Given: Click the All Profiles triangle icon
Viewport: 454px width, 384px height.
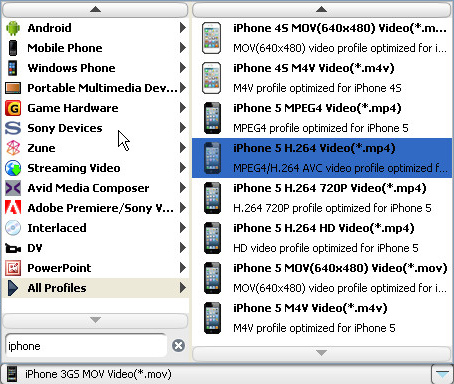Looking at the screenshot, I should point(12,288).
